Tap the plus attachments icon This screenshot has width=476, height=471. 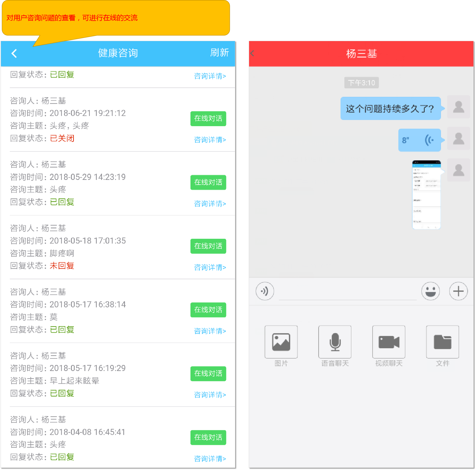click(x=458, y=291)
